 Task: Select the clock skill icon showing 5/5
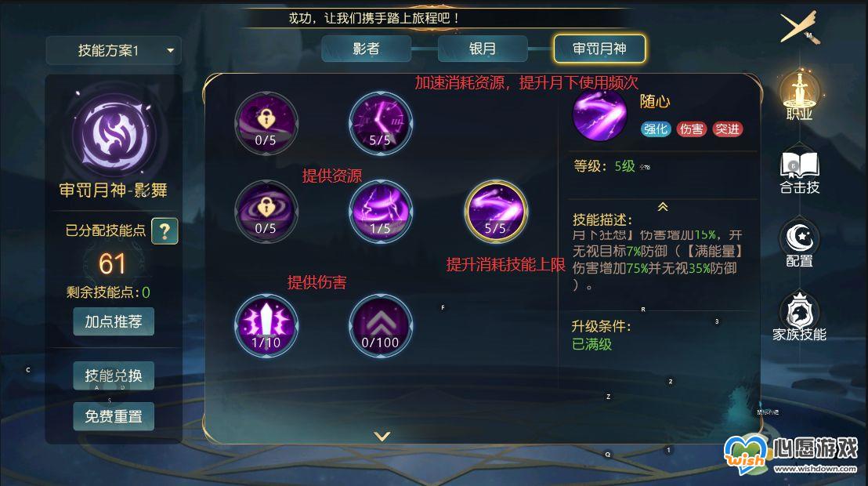click(x=380, y=123)
